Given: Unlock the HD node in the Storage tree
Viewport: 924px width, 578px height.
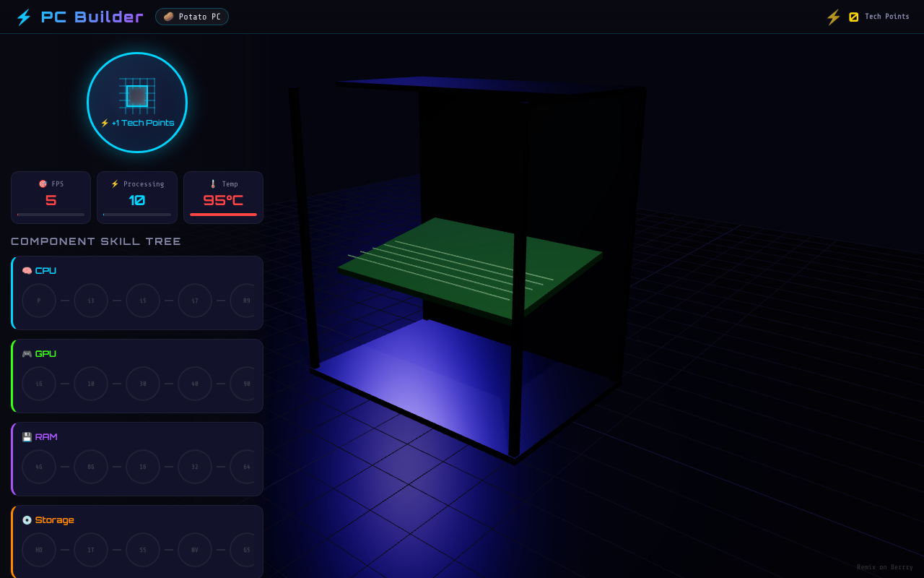Looking at the screenshot, I should pyautogui.click(x=39, y=549).
